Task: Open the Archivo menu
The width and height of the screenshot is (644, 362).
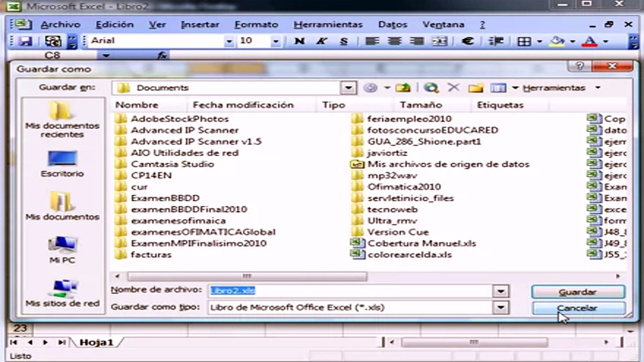Action: pos(60,25)
